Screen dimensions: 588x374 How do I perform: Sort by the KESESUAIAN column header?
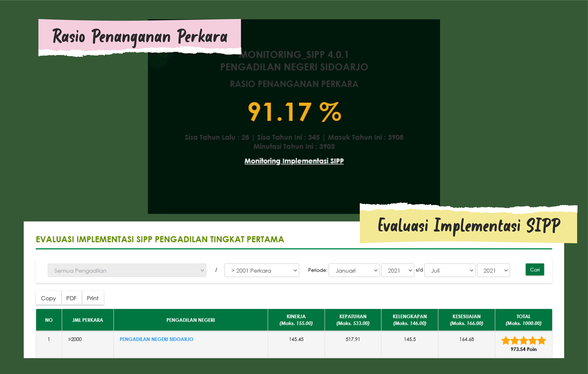point(467,320)
